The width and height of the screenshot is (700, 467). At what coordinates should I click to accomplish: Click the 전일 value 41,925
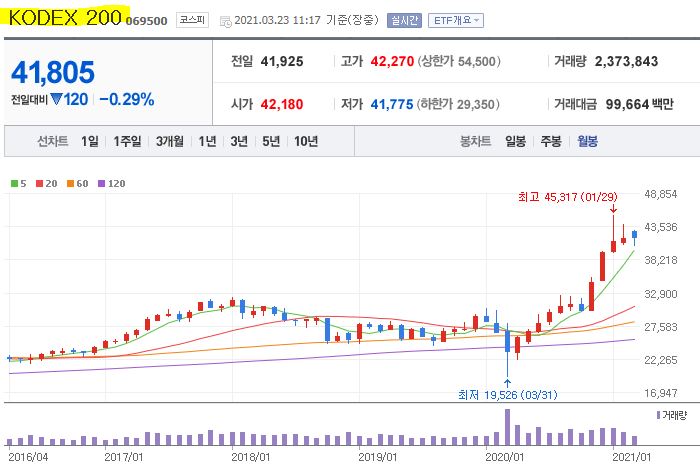point(282,62)
